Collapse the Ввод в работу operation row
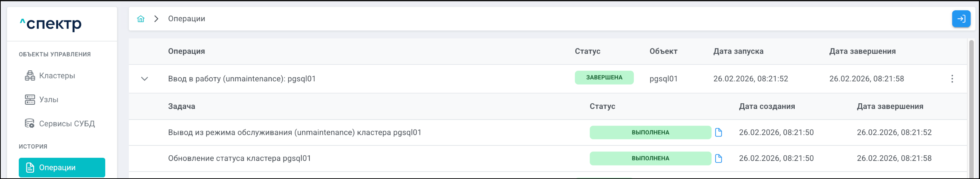 145,79
